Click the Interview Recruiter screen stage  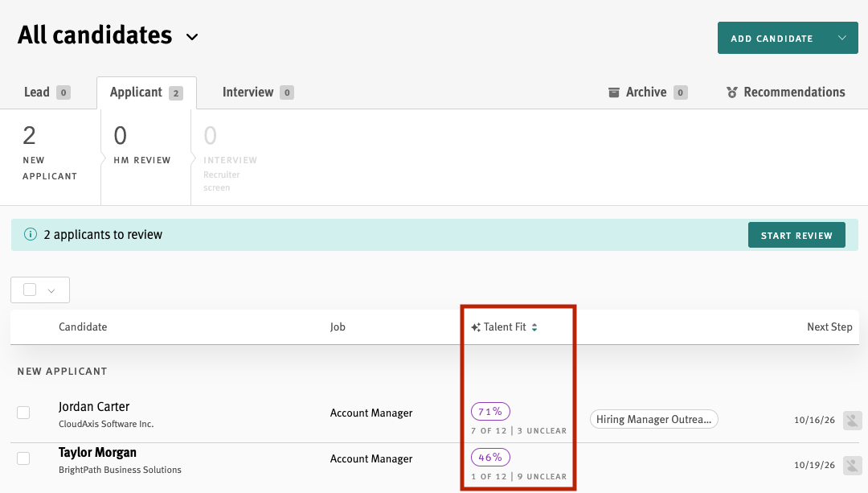tap(230, 158)
